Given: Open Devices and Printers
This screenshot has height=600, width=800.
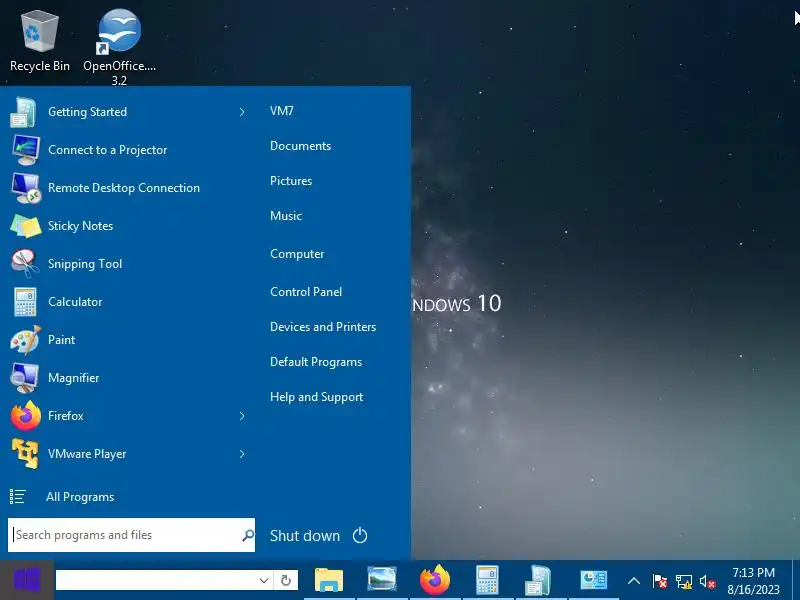Looking at the screenshot, I should 323,327.
